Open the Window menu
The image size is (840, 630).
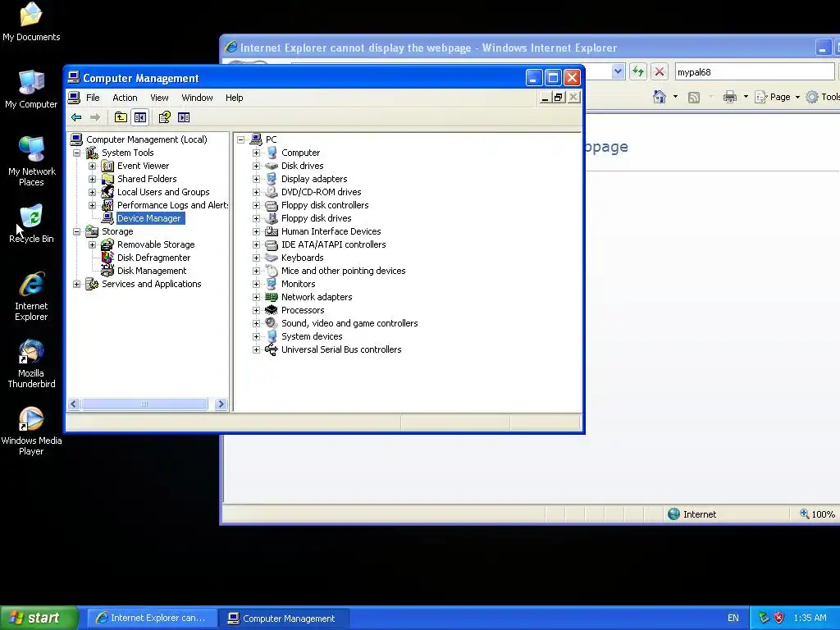[x=197, y=98]
